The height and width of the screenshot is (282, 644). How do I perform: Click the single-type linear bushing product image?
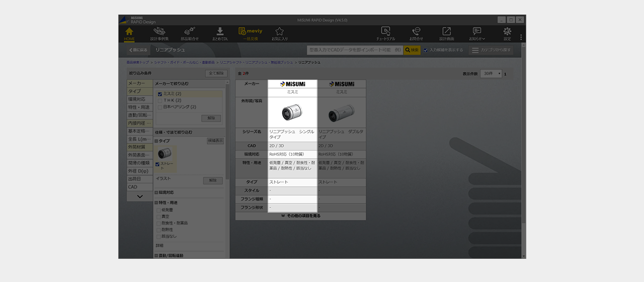pos(292,112)
